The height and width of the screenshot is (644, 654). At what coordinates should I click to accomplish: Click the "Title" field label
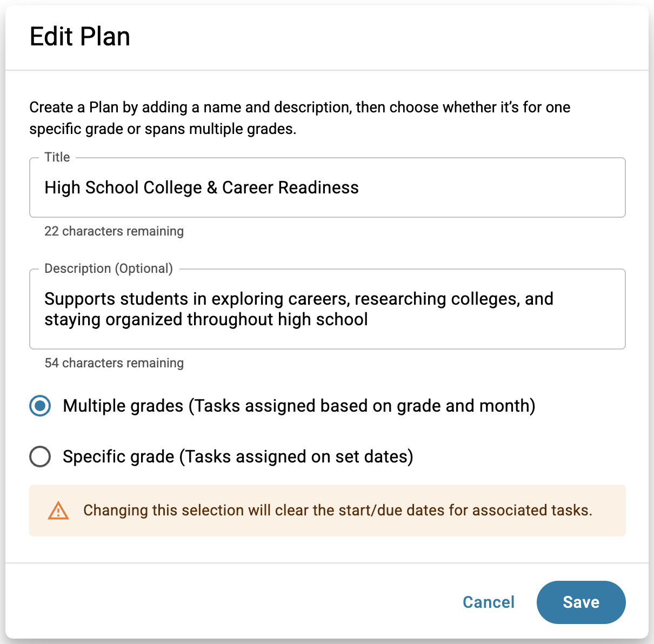click(x=57, y=157)
